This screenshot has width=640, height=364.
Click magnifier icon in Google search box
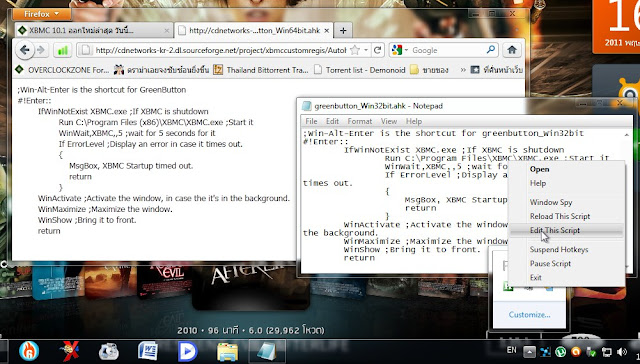(491, 50)
